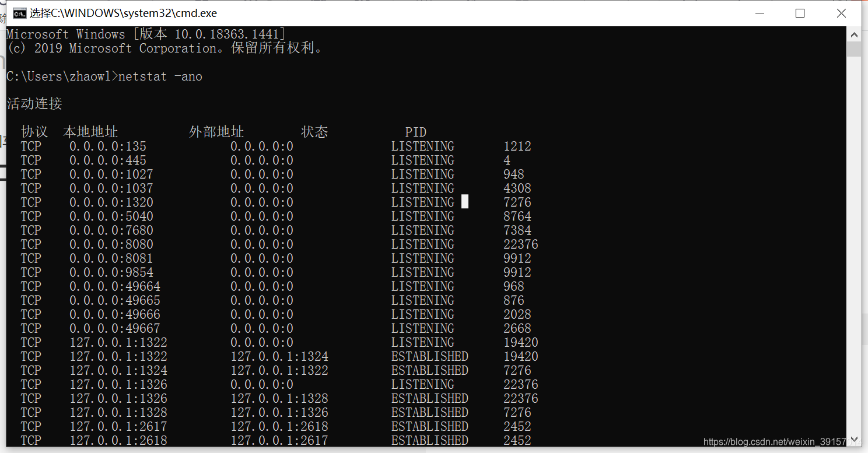
Task: Click LISTENING state on port 8080 row
Action: pyautogui.click(x=423, y=244)
